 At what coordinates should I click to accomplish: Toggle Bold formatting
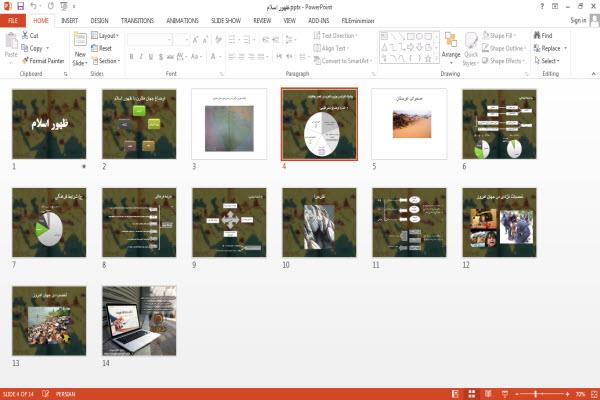[x=131, y=57]
